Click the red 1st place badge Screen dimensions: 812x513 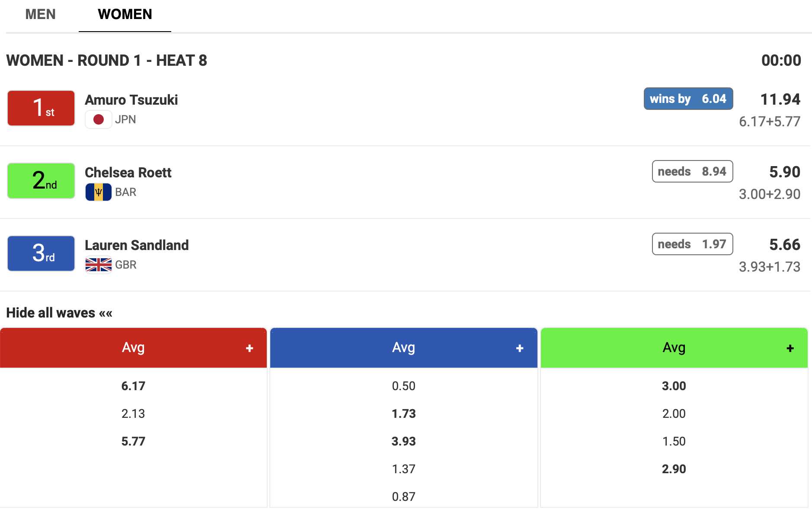click(x=41, y=108)
